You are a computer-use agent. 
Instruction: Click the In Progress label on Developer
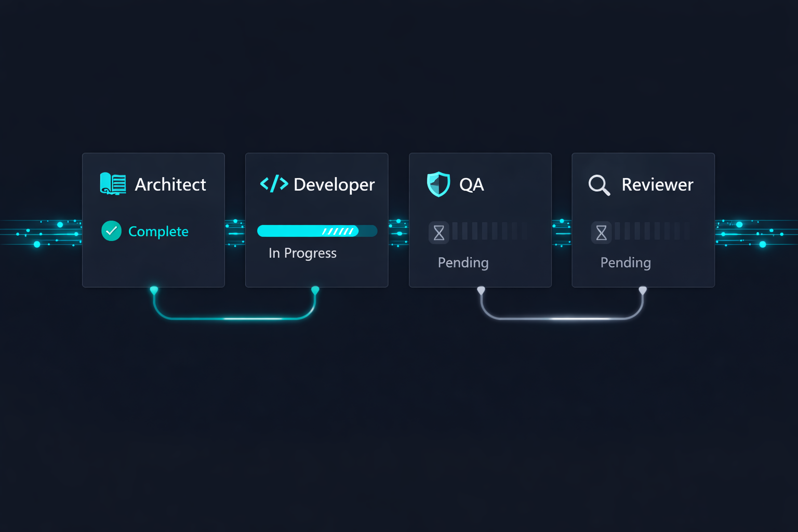302,253
